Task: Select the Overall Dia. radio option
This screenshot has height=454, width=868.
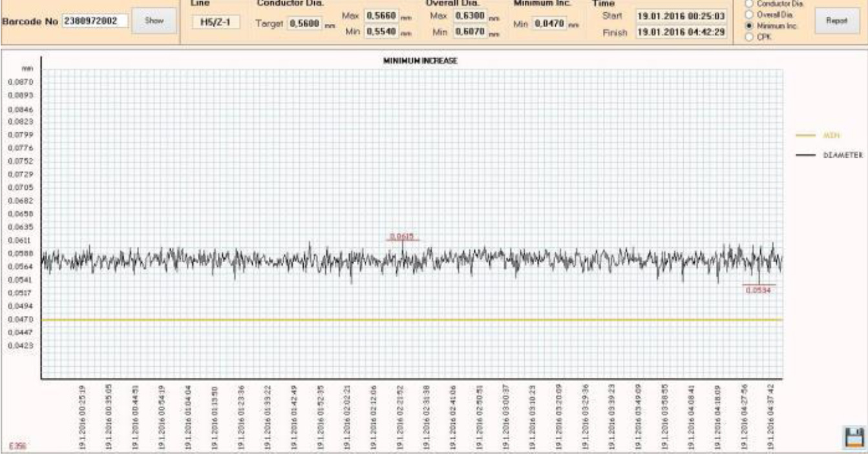Action: (x=749, y=13)
